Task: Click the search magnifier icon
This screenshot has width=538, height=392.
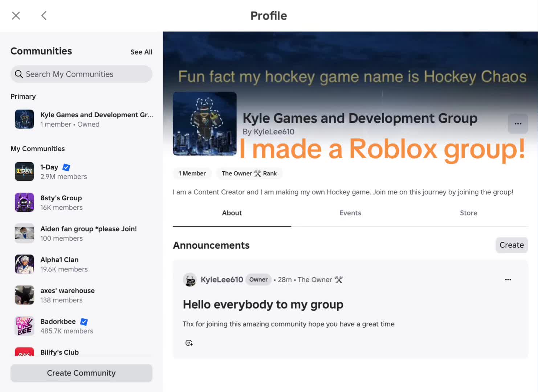Action: pyautogui.click(x=19, y=74)
